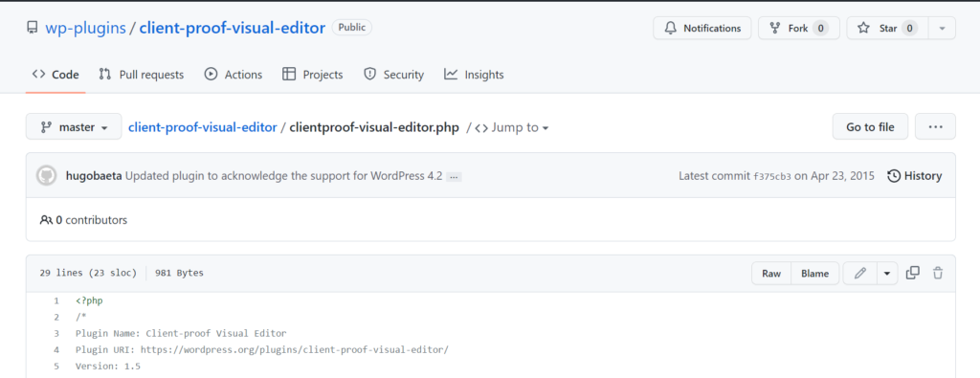Switch to the Code tab

(56, 75)
